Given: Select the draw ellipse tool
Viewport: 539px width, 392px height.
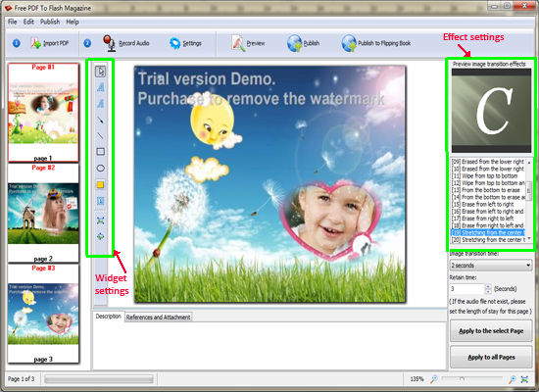Looking at the screenshot, I should [x=100, y=169].
